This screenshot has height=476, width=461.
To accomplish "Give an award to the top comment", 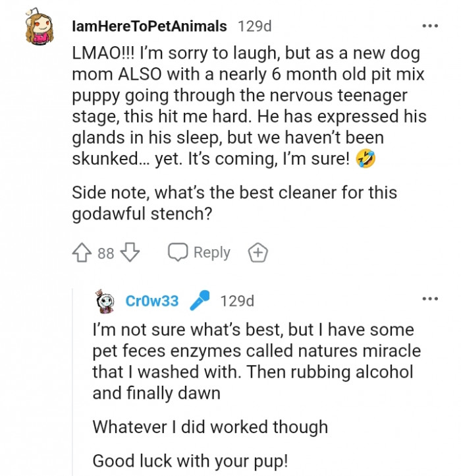I will click(x=258, y=253).
